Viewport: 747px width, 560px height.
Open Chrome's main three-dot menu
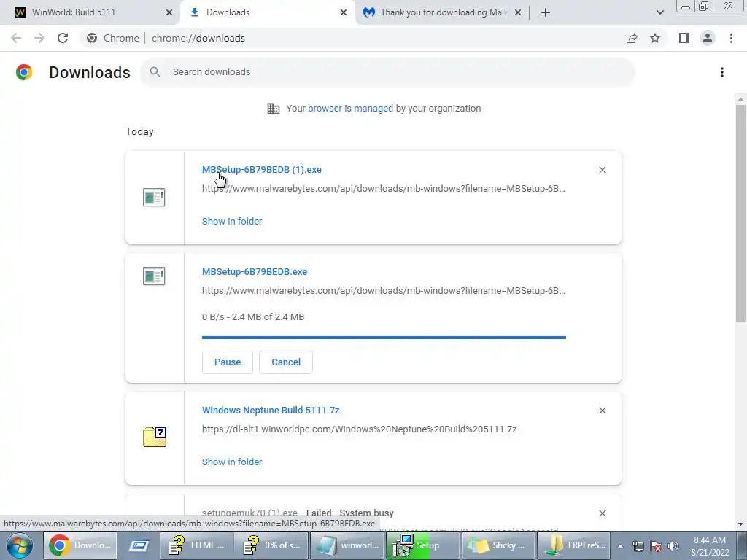click(731, 38)
